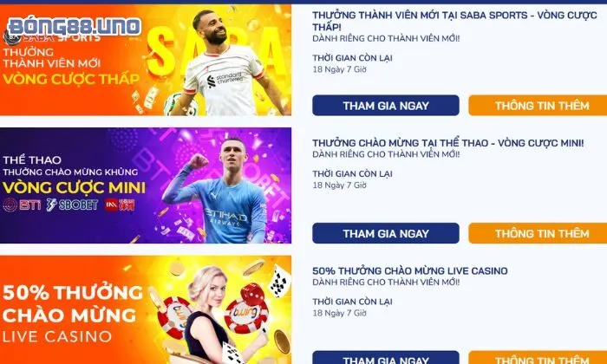The height and width of the screenshot is (364, 607).
Task: Click the BÓNG88.UNO logo watermark
Action: pos(75,27)
